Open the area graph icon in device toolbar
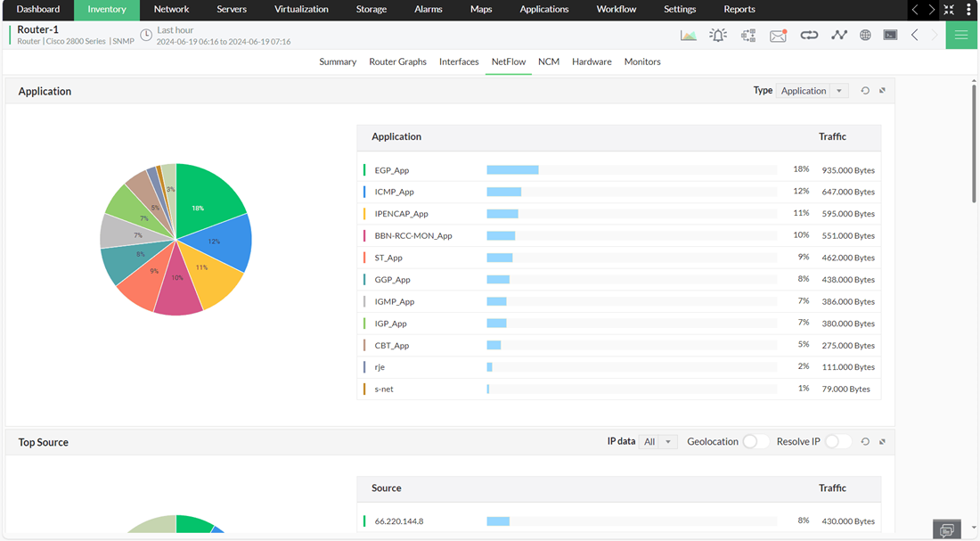The height and width of the screenshot is (541, 980). coord(688,36)
